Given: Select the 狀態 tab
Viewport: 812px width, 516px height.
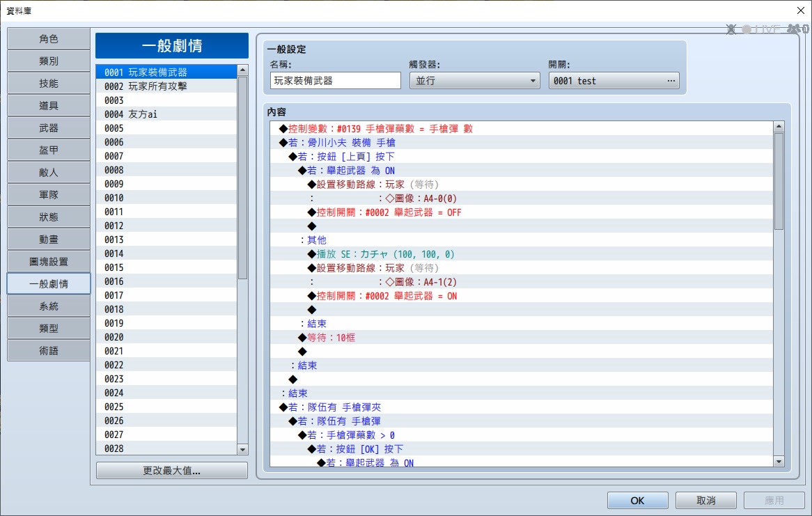Looking at the screenshot, I should (x=49, y=217).
